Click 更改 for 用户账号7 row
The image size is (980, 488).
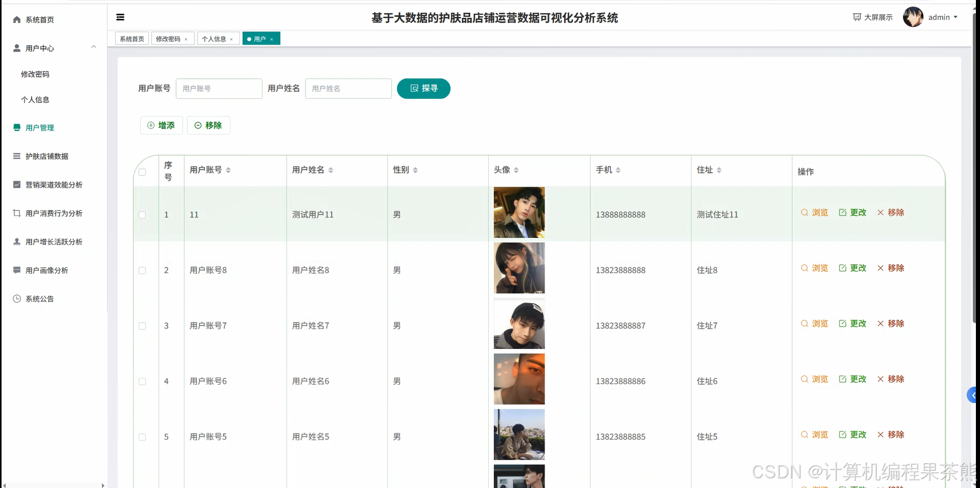(x=853, y=324)
